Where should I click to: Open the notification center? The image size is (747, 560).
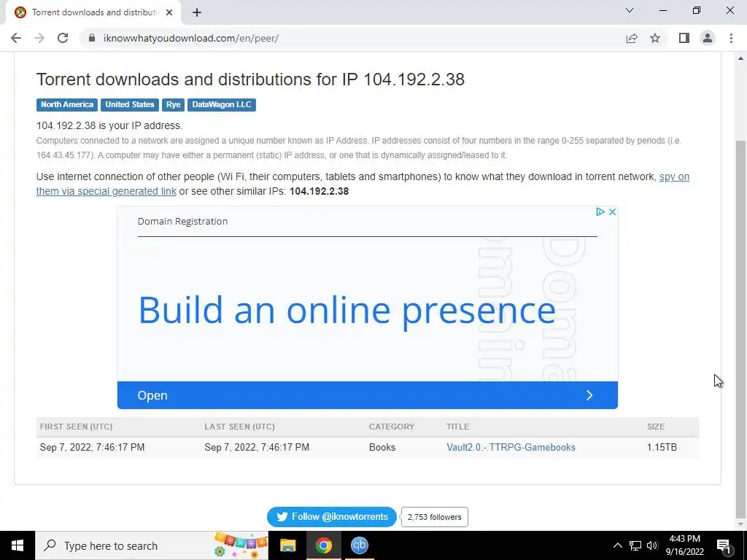(724, 545)
